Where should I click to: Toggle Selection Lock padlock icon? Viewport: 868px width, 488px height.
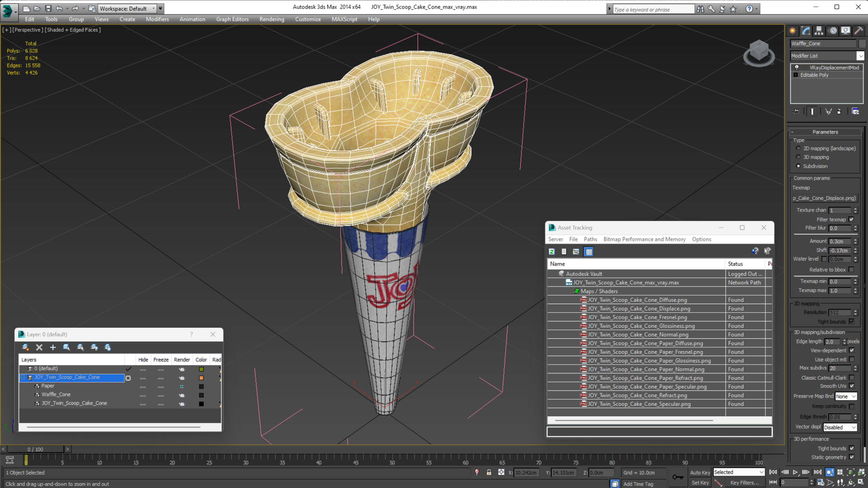[489, 472]
